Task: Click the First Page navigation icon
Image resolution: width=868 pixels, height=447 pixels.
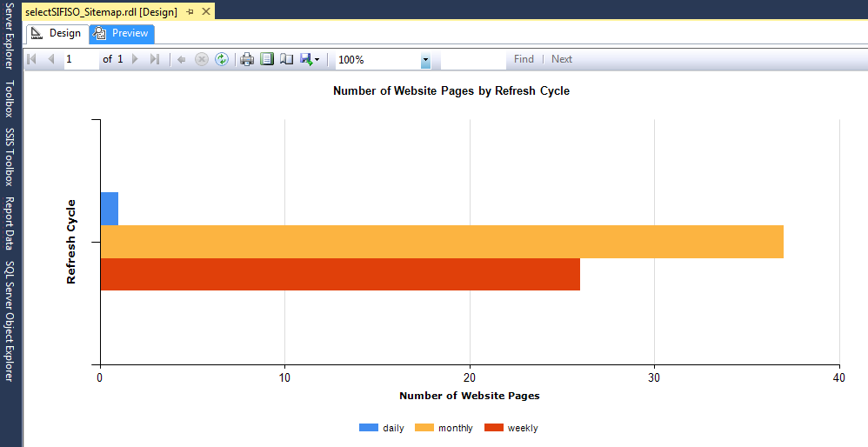Action: tap(33, 59)
